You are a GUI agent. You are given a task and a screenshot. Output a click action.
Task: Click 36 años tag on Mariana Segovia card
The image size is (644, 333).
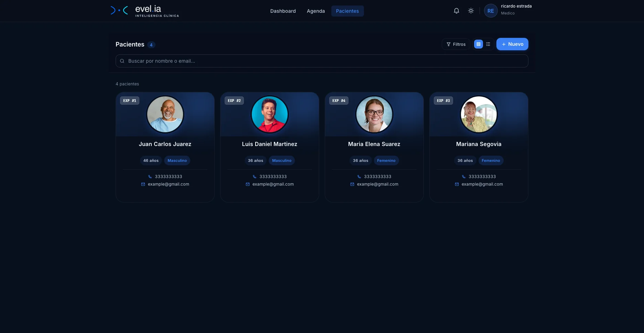coord(465,160)
